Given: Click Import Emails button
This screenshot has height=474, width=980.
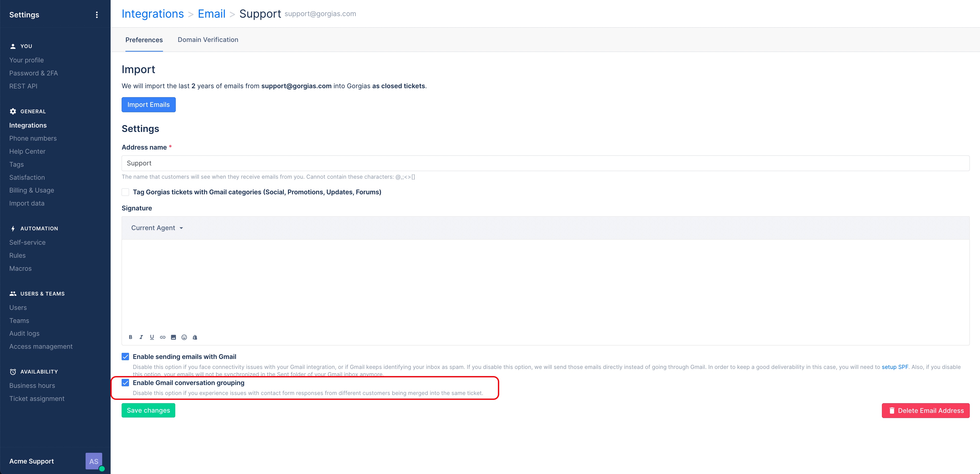Looking at the screenshot, I should pyautogui.click(x=149, y=105).
